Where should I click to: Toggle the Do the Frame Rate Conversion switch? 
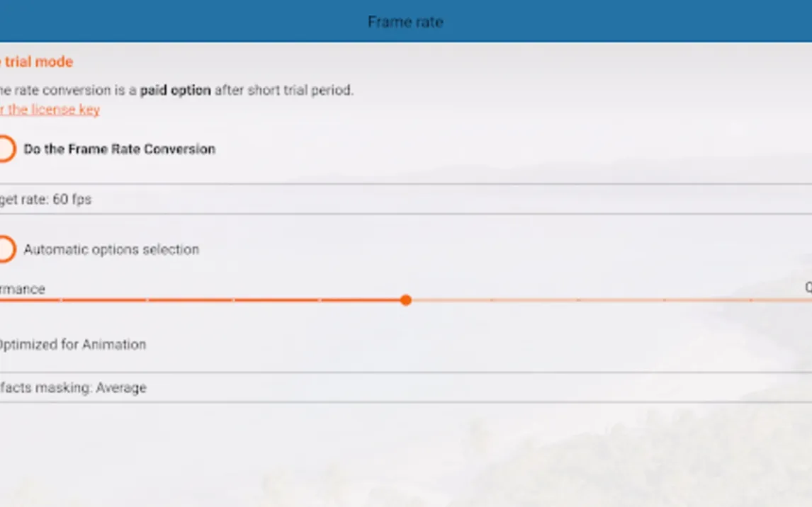(6, 149)
